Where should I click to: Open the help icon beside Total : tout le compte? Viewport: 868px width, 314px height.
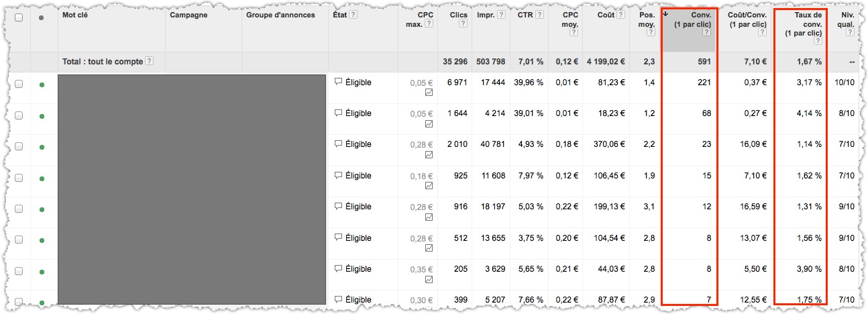coord(150,61)
